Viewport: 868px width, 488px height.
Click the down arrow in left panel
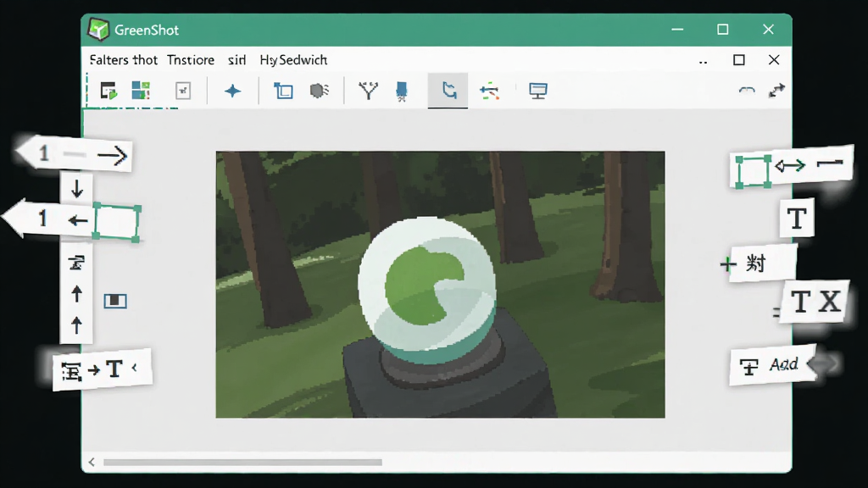(x=77, y=189)
